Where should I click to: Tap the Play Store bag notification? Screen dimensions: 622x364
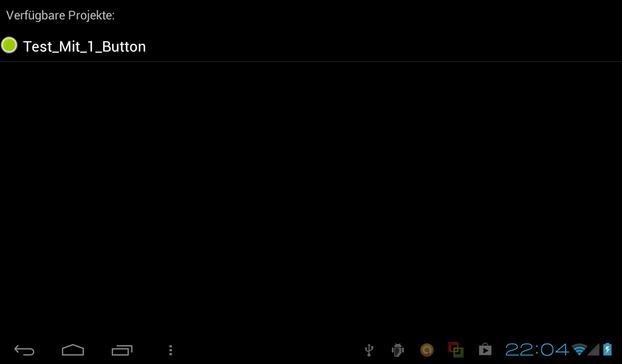coord(485,349)
